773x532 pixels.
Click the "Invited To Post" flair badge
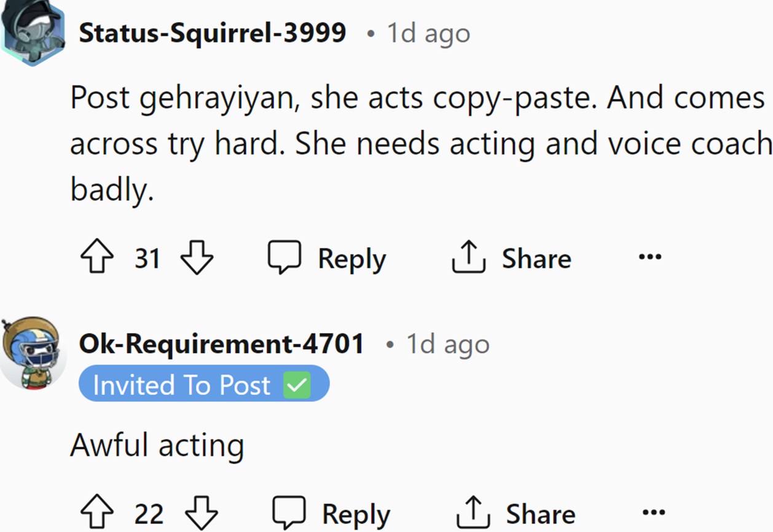pos(203,385)
